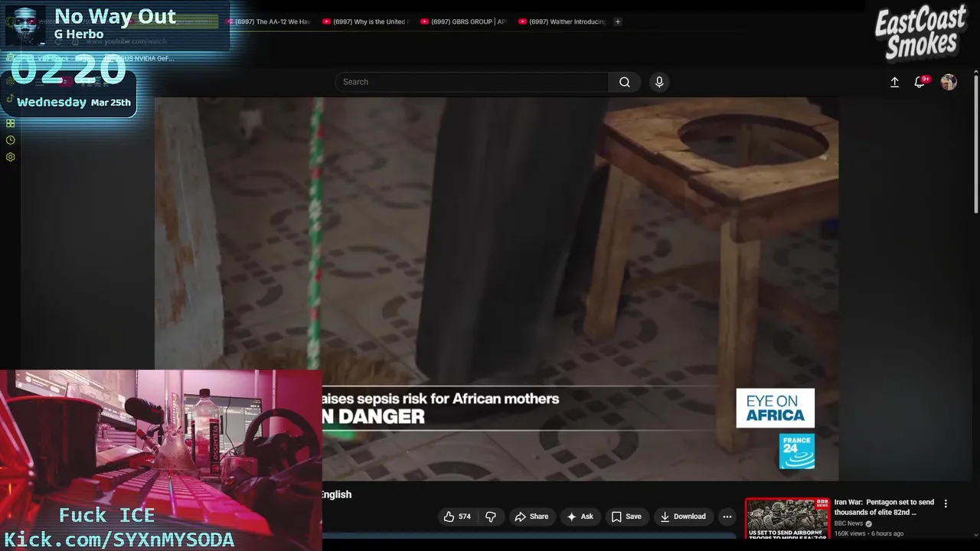Switch to The AA-12 We Have tab

tap(268, 21)
